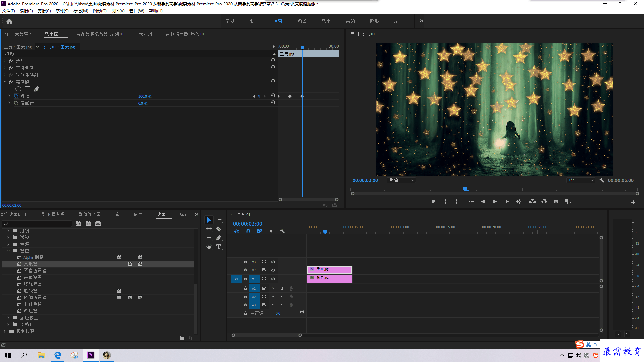Create ellipse mask for Luma Key
Viewport: 644px width, 362px height.
coord(18,89)
